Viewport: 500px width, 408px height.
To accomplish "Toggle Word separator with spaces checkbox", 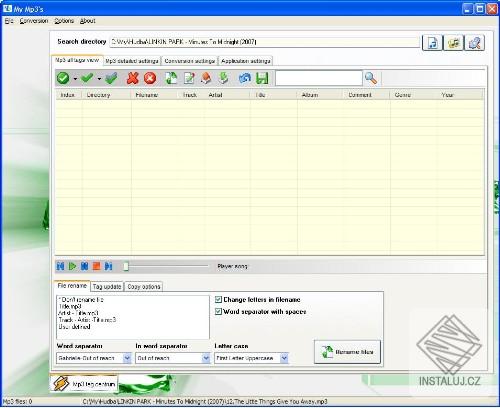I will coord(218,312).
